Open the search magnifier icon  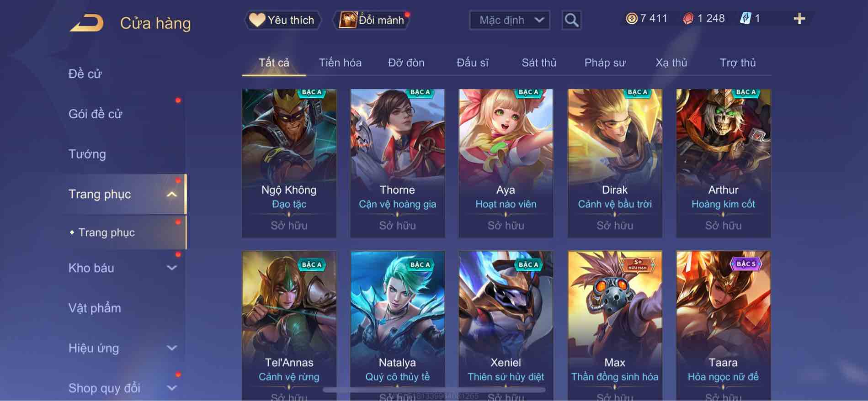[571, 20]
